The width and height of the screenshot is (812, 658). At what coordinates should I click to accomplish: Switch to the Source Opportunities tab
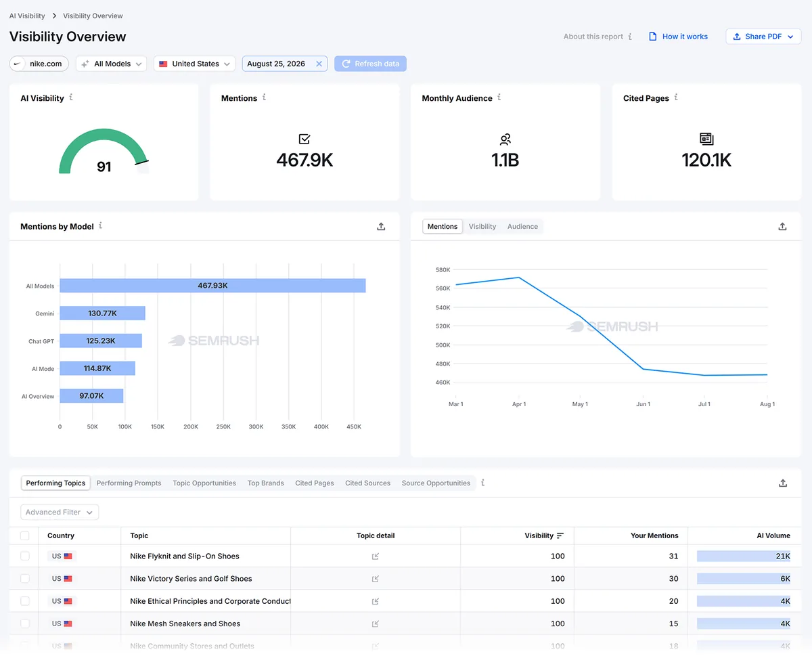pos(436,483)
